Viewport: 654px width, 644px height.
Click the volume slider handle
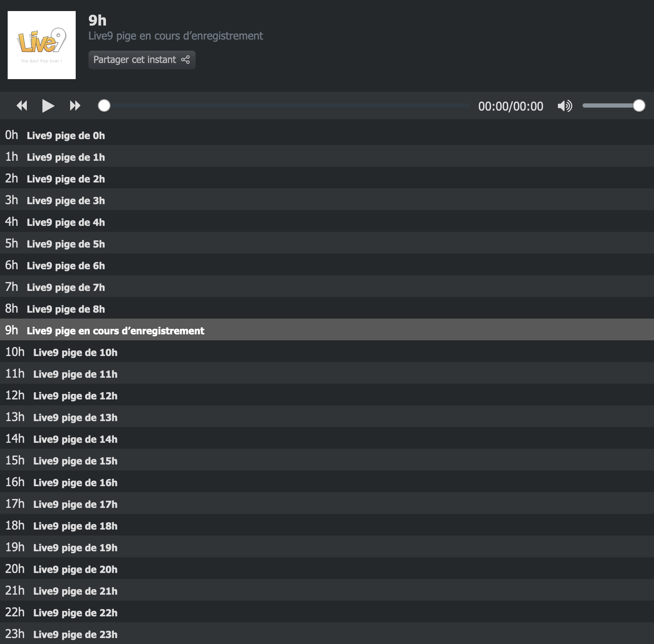pyautogui.click(x=639, y=105)
